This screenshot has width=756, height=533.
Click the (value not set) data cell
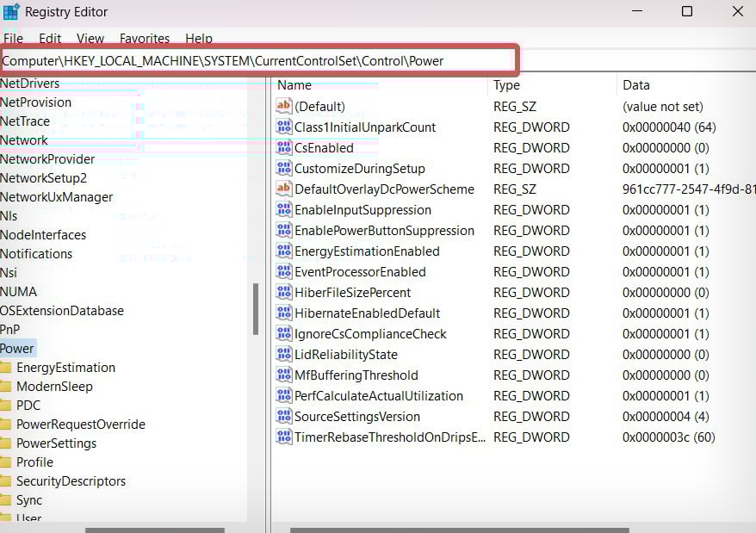[x=663, y=106]
